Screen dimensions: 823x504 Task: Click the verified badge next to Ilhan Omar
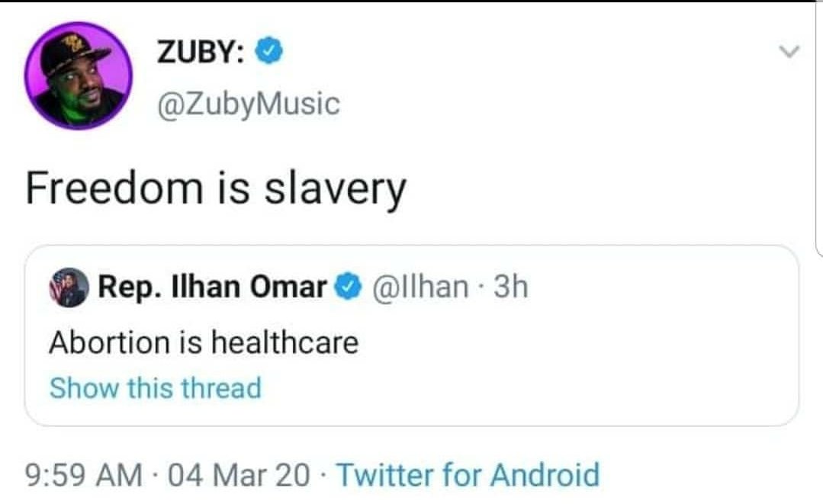point(349,287)
